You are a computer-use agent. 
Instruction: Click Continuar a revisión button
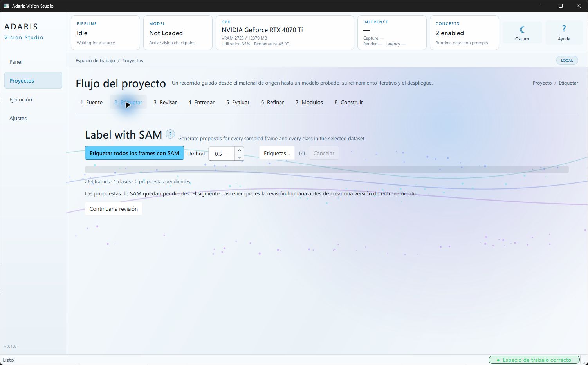click(x=114, y=209)
